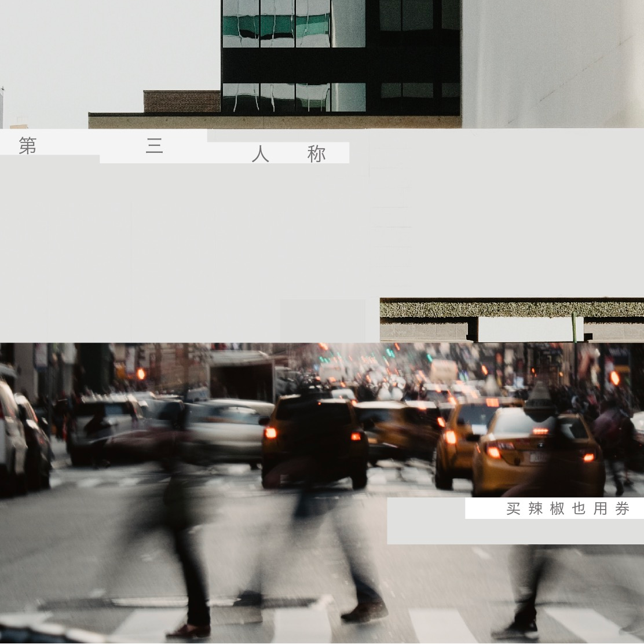Click the white crosswalk stripe at bottom
Image resolution: width=644 pixels, height=644 pixels.
point(440,625)
